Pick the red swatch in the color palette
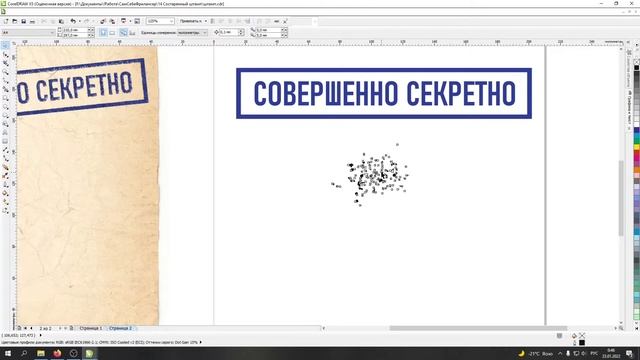 [x=637, y=154]
